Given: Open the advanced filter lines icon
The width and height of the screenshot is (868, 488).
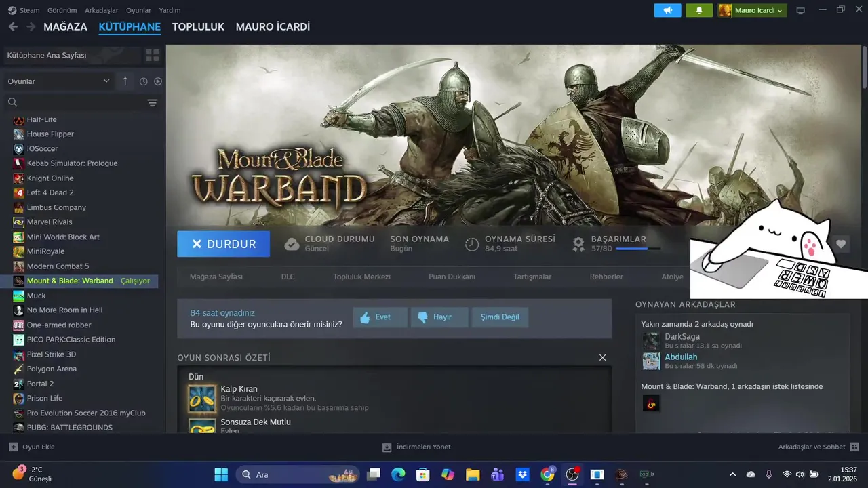Looking at the screenshot, I should pos(153,102).
